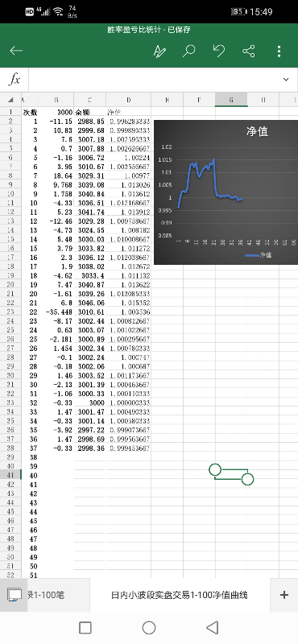This screenshot has height=644, width=298.
Task: Switch to 日内小波段实盘交易1-100净值曲线 tab
Action: (180, 595)
